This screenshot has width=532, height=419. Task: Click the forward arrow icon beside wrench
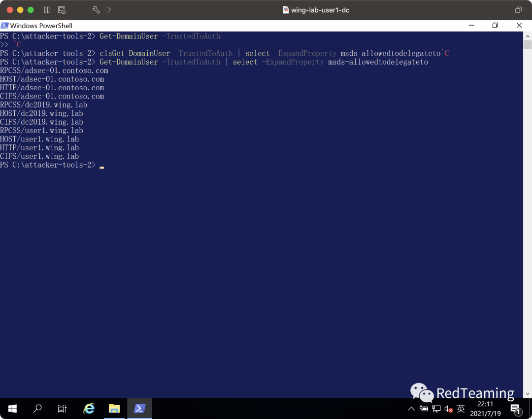click(109, 10)
